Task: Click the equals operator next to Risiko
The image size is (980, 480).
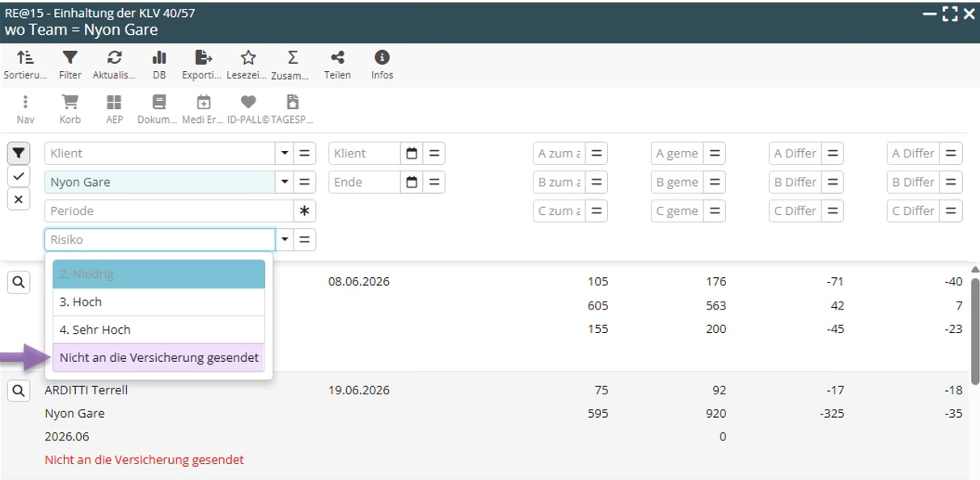Action: [x=305, y=240]
